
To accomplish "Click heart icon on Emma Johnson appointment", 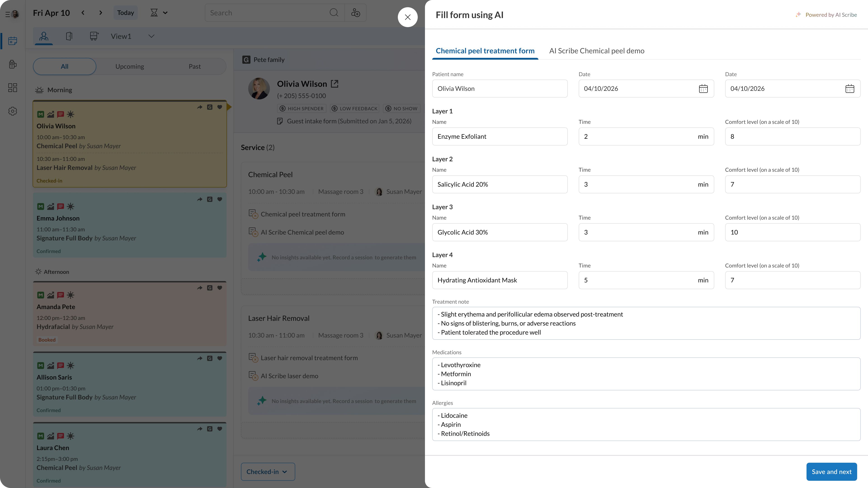I will coord(220,199).
